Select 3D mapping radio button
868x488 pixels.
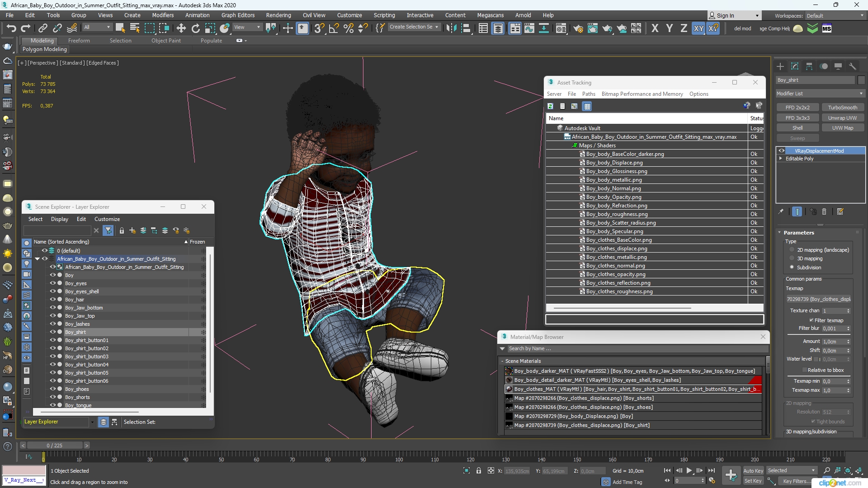pyautogui.click(x=792, y=258)
